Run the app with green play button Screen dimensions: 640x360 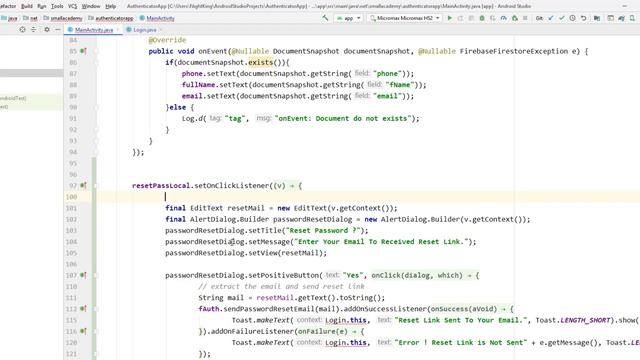click(450, 18)
